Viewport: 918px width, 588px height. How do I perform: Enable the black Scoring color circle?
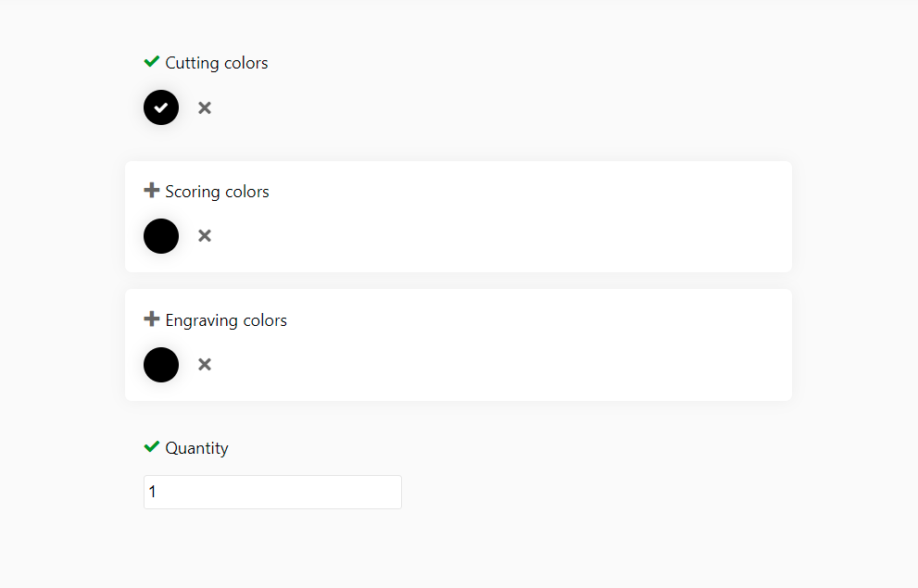tap(161, 236)
